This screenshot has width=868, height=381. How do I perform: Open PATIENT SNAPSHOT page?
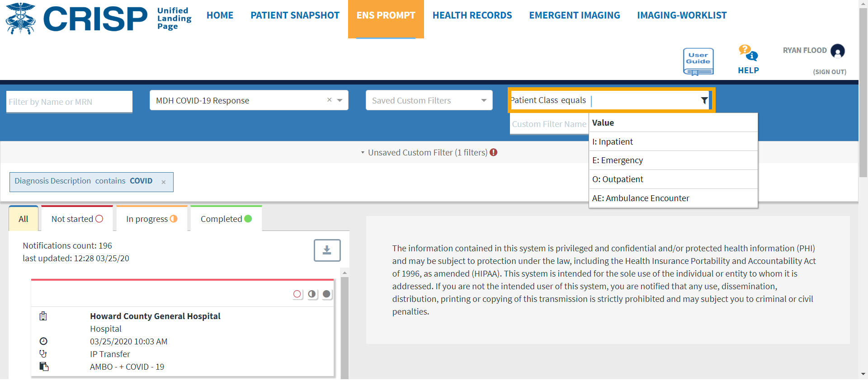pos(295,15)
